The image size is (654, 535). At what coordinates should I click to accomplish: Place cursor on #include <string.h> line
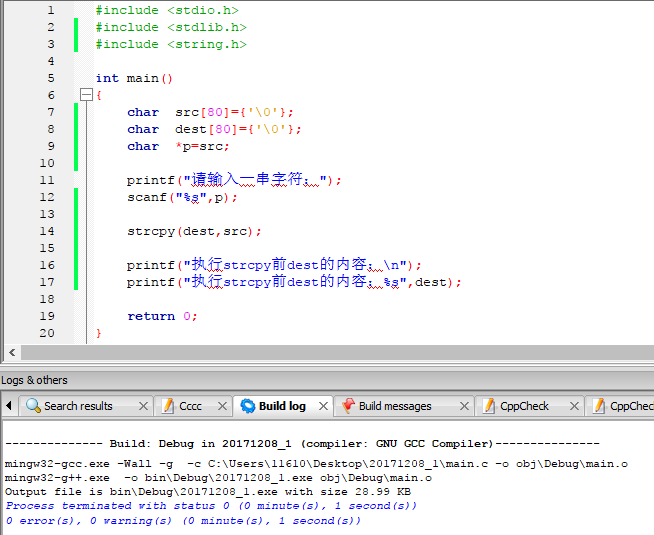pos(171,44)
